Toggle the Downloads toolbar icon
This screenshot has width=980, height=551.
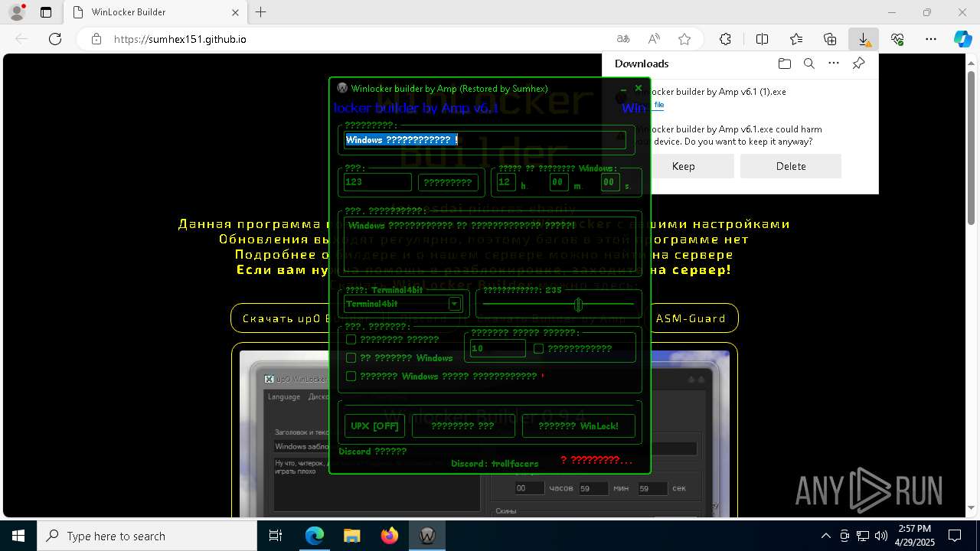[x=864, y=39]
